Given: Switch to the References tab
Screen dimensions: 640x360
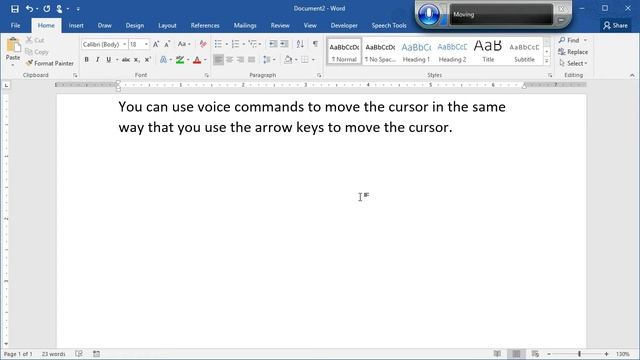Looking at the screenshot, I should [205, 25].
